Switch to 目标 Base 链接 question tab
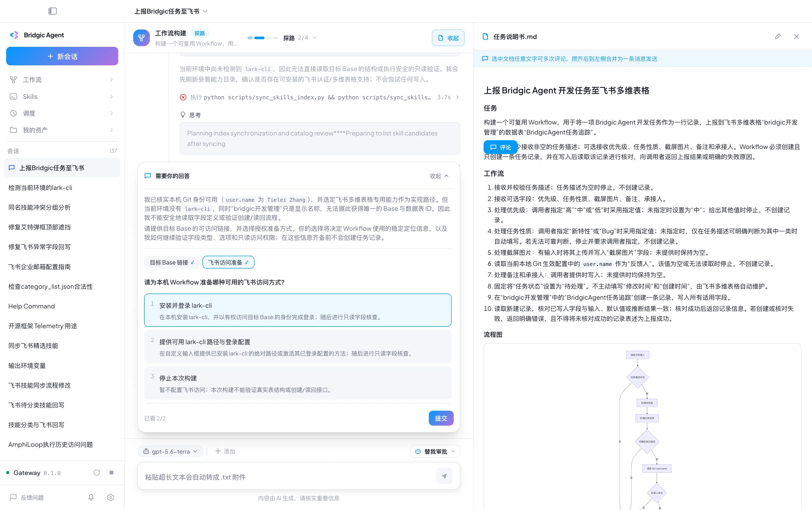The image size is (812, 510). (x=172, y=262)
